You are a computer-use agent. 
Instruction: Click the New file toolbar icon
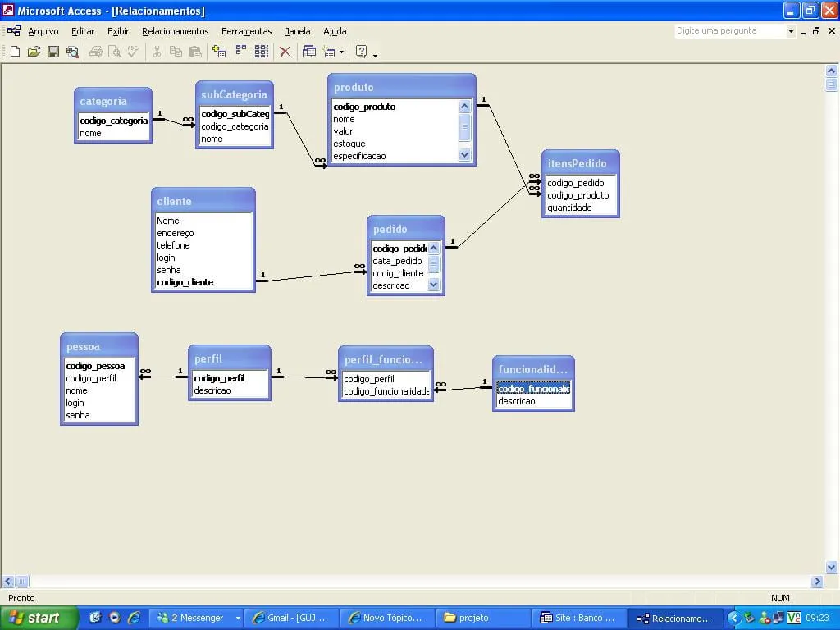click(x=15, y=52)
